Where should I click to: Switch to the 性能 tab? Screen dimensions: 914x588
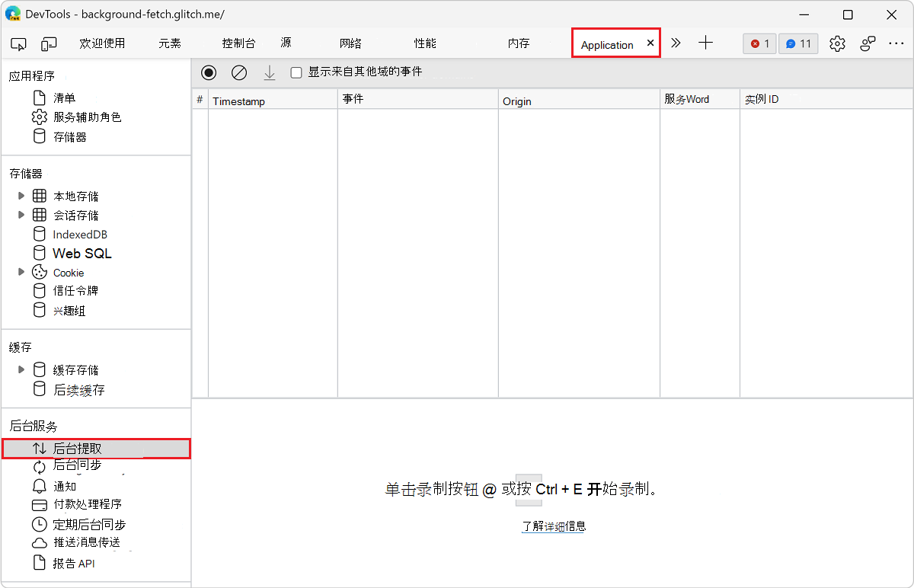click(x=425, y=43)
